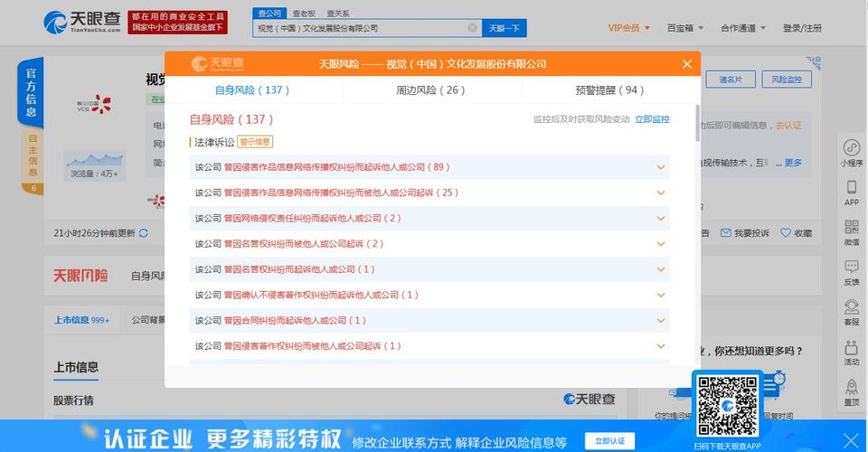Open the 百宝箱 dropdown menu

click(684, 28)
